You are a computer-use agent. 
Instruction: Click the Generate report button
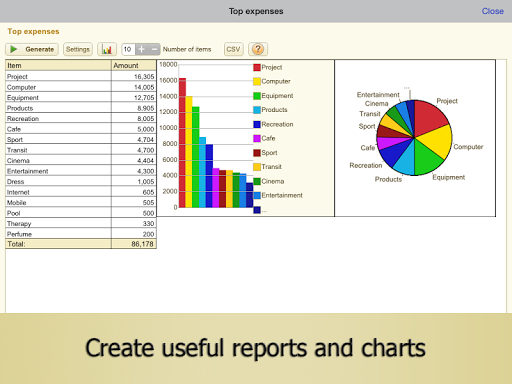coord(32,49)
